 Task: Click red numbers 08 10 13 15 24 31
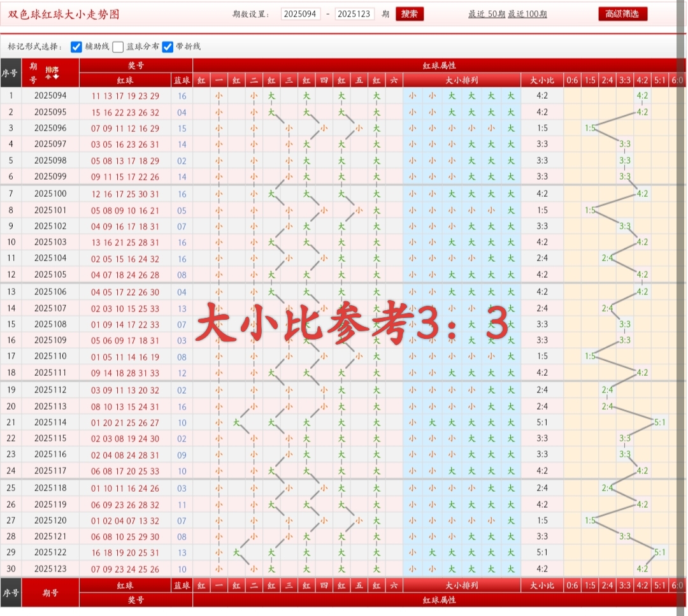pyautogui.click(x=125, y=406)
